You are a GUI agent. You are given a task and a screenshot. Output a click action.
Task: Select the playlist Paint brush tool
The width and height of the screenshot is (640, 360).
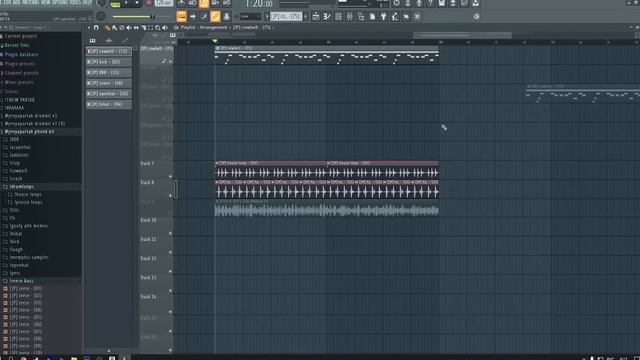click(114, 28)
